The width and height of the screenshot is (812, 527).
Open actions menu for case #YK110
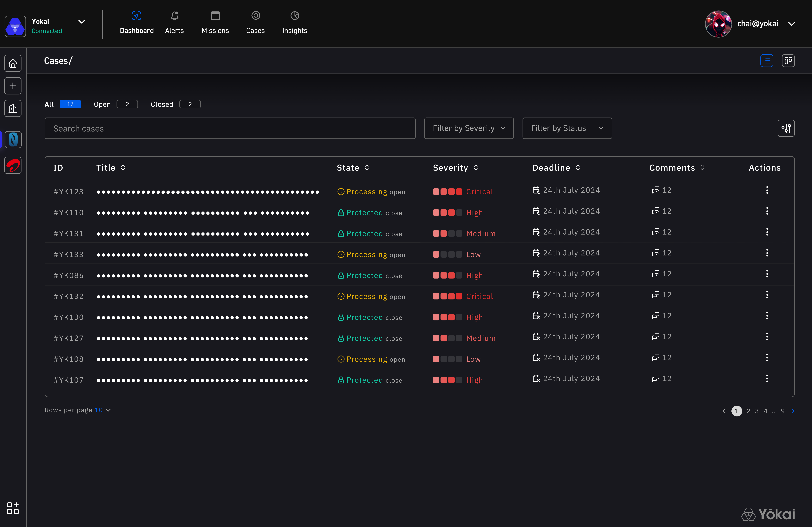(767, 211)
